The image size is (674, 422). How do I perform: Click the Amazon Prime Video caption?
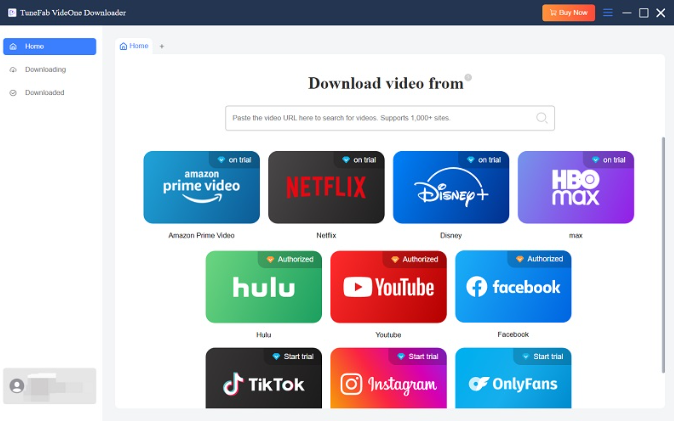[202, 235]
